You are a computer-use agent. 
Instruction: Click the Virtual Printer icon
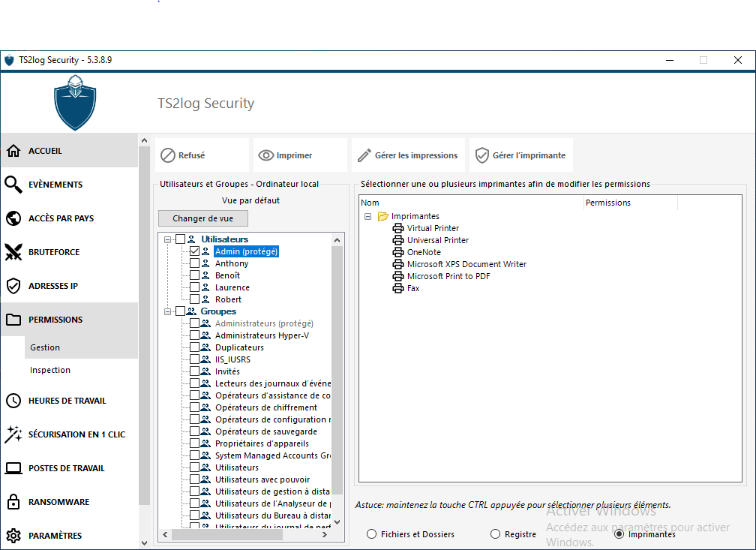[x=398, y=228]
